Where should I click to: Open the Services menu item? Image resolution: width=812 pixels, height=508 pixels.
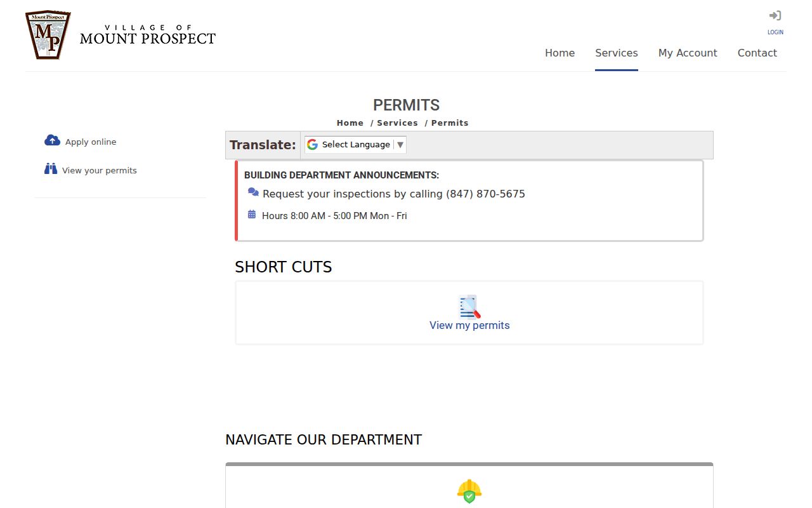pos(617,53)
